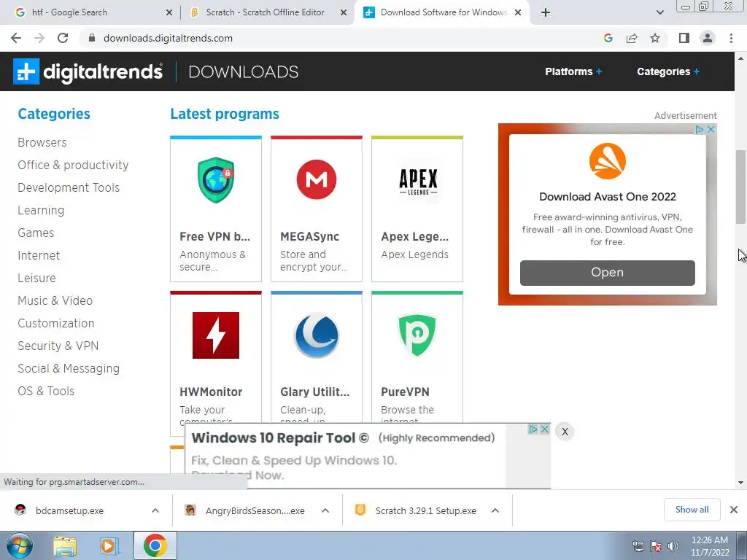Viewport: 747px width, 560px height.
Task: Open the HWMonitor lightning icon
Action: point(216,335)
